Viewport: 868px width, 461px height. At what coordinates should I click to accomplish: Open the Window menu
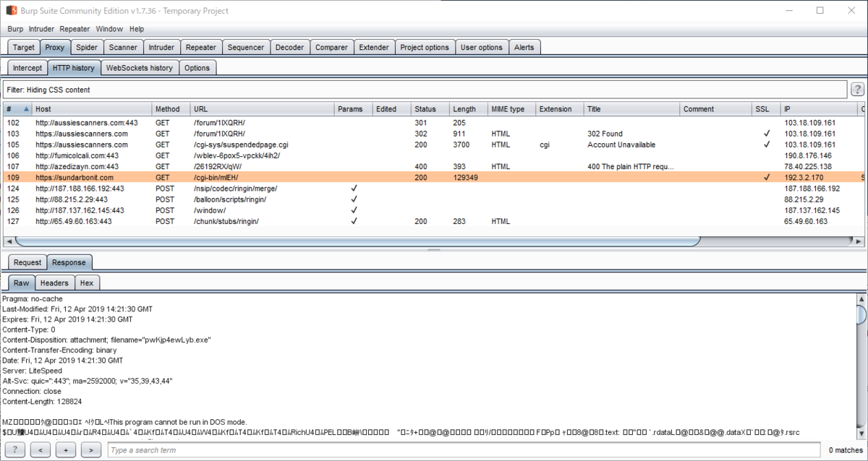point(109,29)
